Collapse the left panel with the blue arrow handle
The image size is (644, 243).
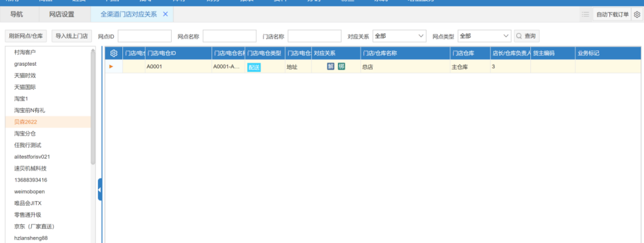pos(100,189)
